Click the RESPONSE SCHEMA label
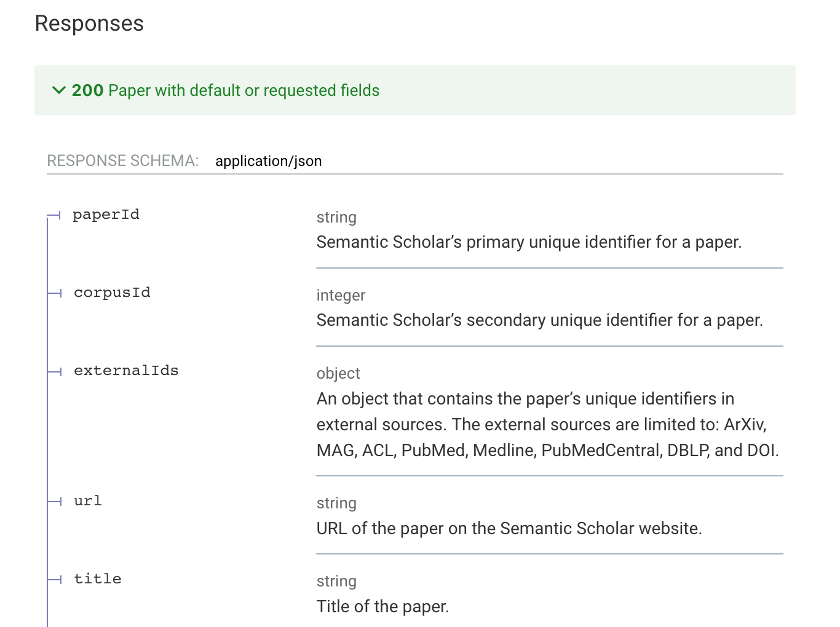Screen dimensions: 840x627 click(x=122, y=160)
